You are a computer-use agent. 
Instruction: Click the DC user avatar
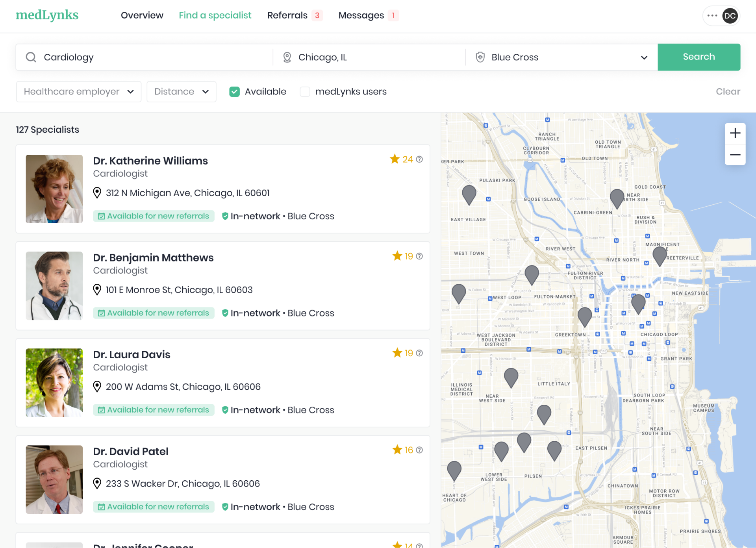point(730,16)
